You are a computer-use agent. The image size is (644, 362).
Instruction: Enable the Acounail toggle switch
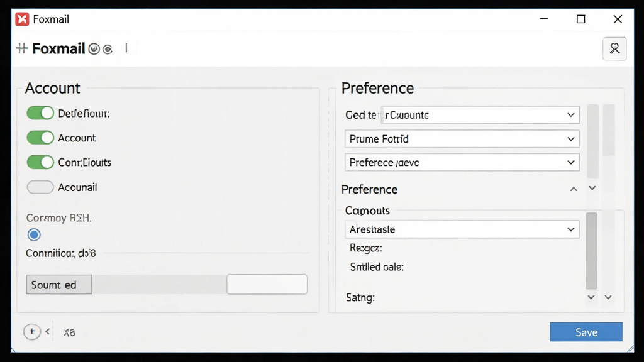point(40,187)
